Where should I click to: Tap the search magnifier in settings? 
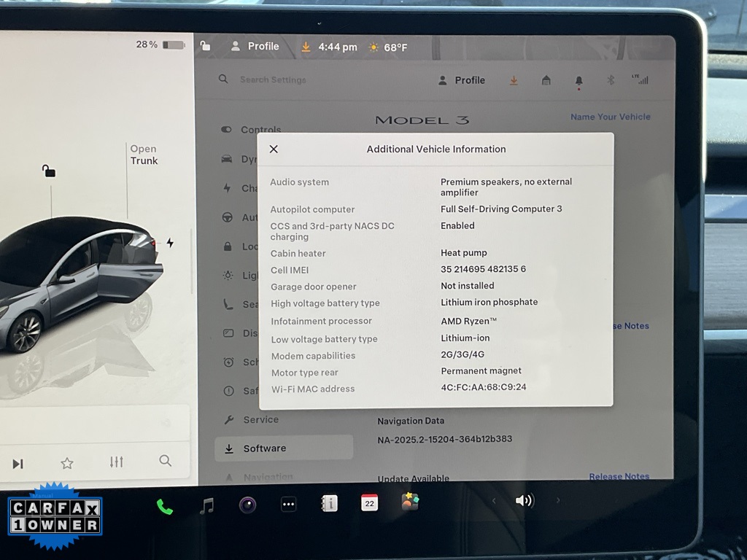pyautogui.click(x=223, y=79)
